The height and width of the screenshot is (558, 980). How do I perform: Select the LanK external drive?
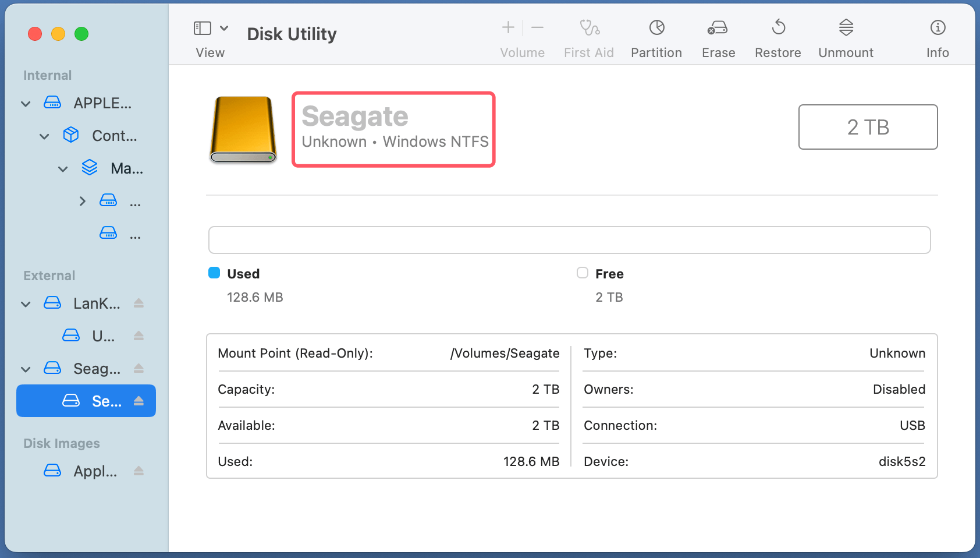pos(96,303)
